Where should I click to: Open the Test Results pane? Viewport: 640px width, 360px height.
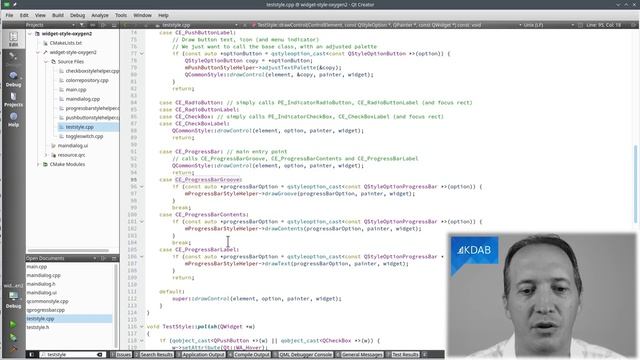point(402,355)
